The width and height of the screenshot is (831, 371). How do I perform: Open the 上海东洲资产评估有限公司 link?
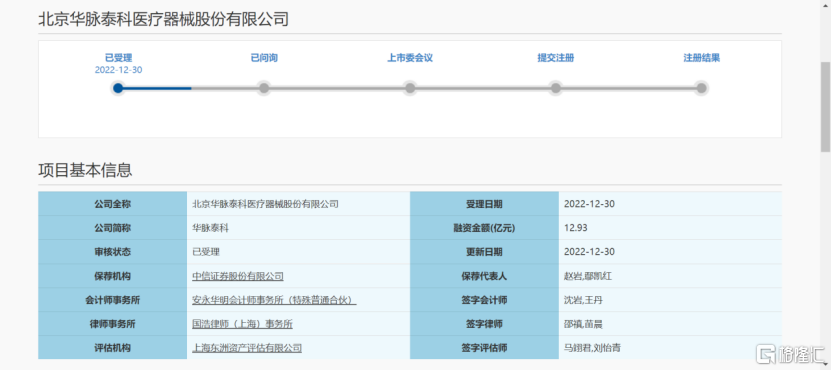(247, 348)
